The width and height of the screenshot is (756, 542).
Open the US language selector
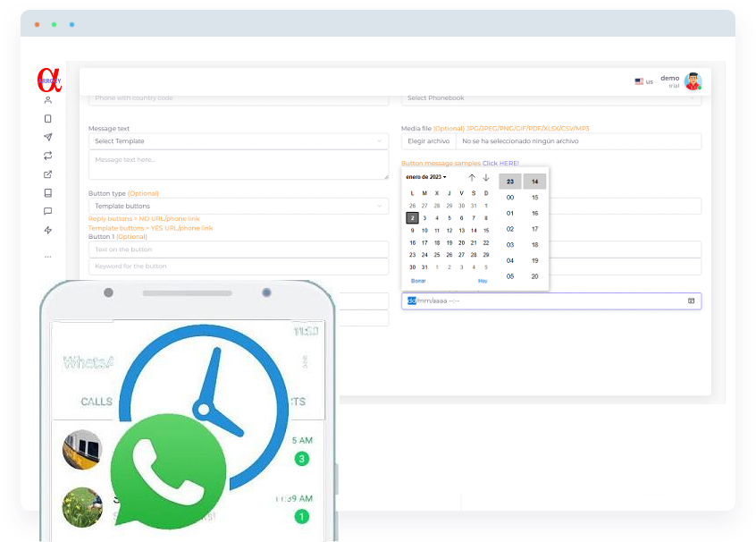click(643, 81)
